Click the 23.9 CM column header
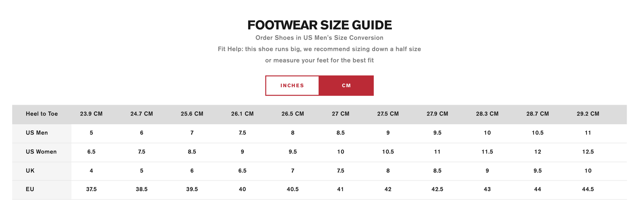 coord(91,114)
